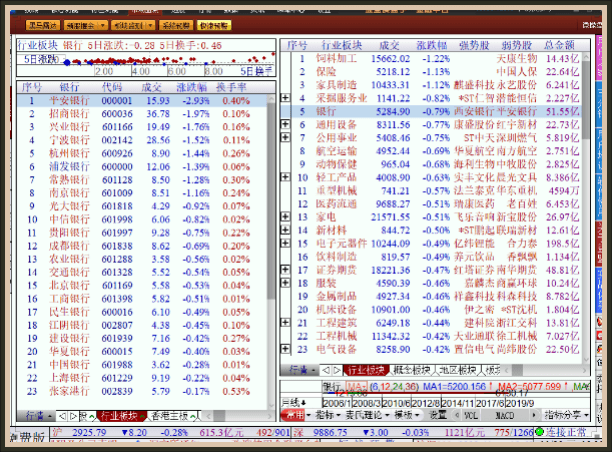This screenshot has width=612, height=452.
Task: Click the indicator list scroll-right arrow after MACD
Action: coord(534,415)
